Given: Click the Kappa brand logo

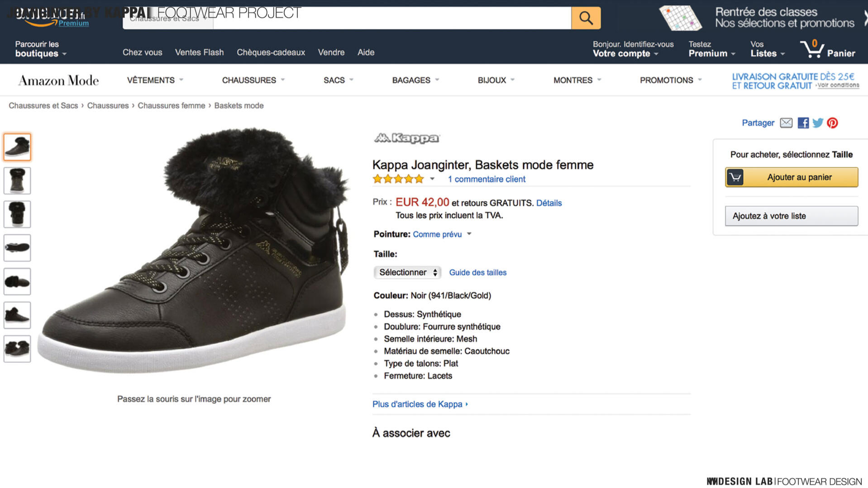Looking at the screenshot, I should (406, 138).
